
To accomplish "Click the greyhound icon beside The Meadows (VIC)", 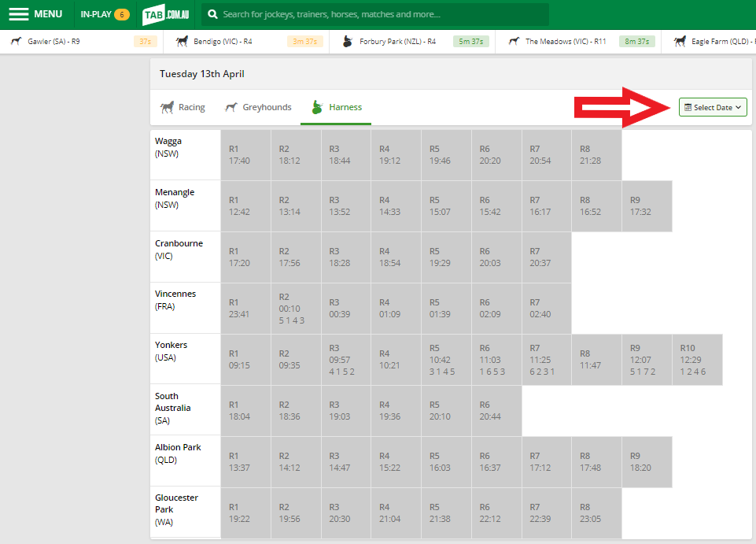I will 514,42.
